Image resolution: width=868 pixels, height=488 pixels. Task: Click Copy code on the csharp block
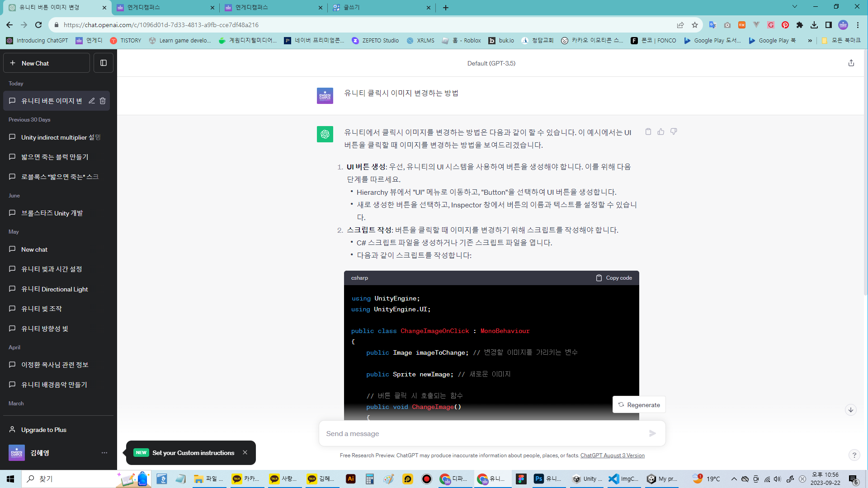coord(614,278)
